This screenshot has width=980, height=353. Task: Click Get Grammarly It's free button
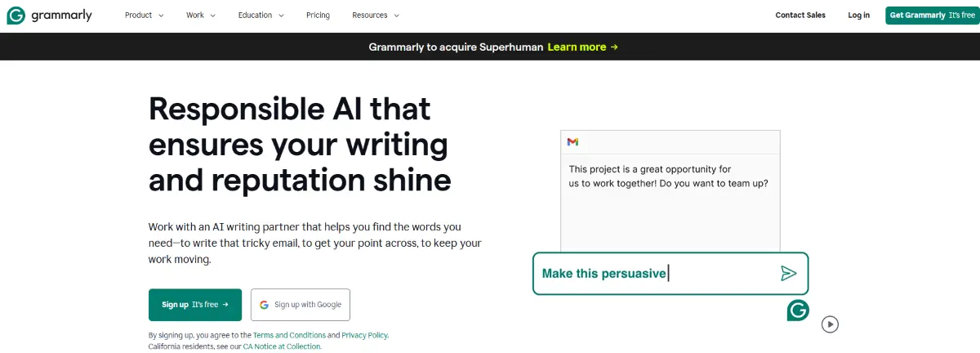pyautogui.click(x=932, y=16)
